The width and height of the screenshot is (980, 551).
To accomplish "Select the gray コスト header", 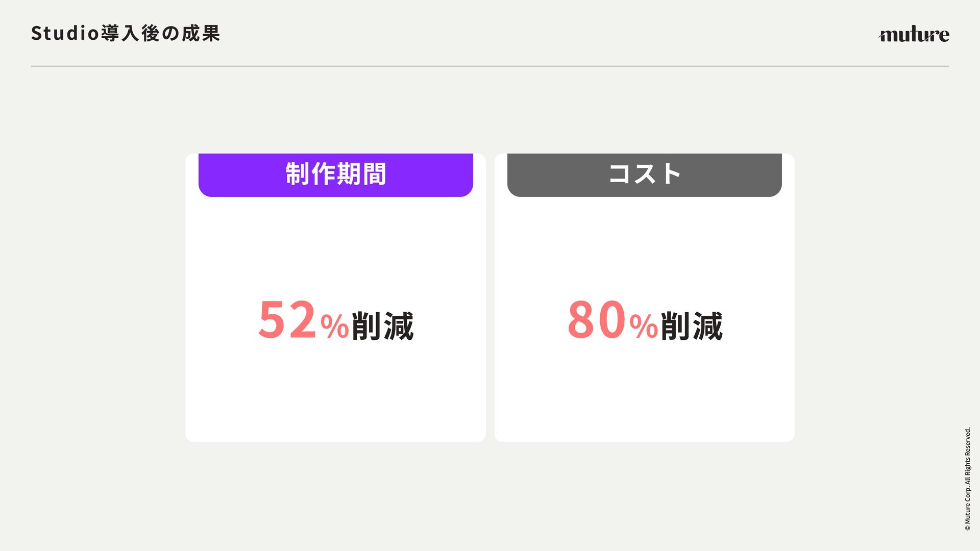I will pyautogui.click(x=644, y=174).
